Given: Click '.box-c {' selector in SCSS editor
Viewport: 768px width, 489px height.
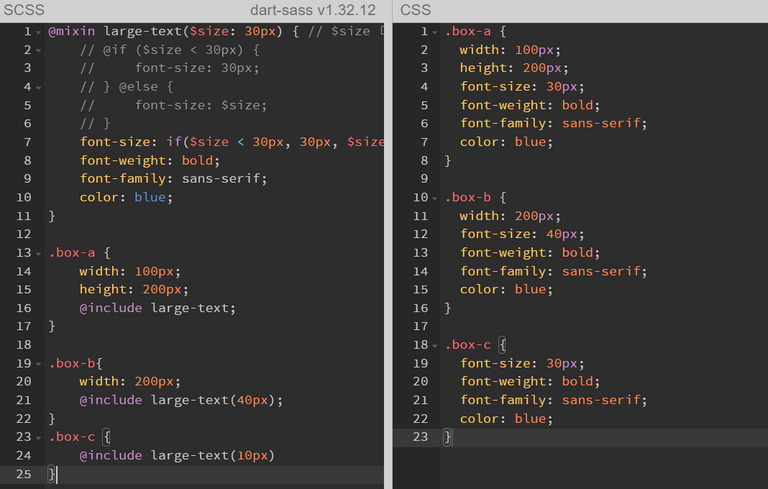Looking at the screenshot, I should 79,437.
